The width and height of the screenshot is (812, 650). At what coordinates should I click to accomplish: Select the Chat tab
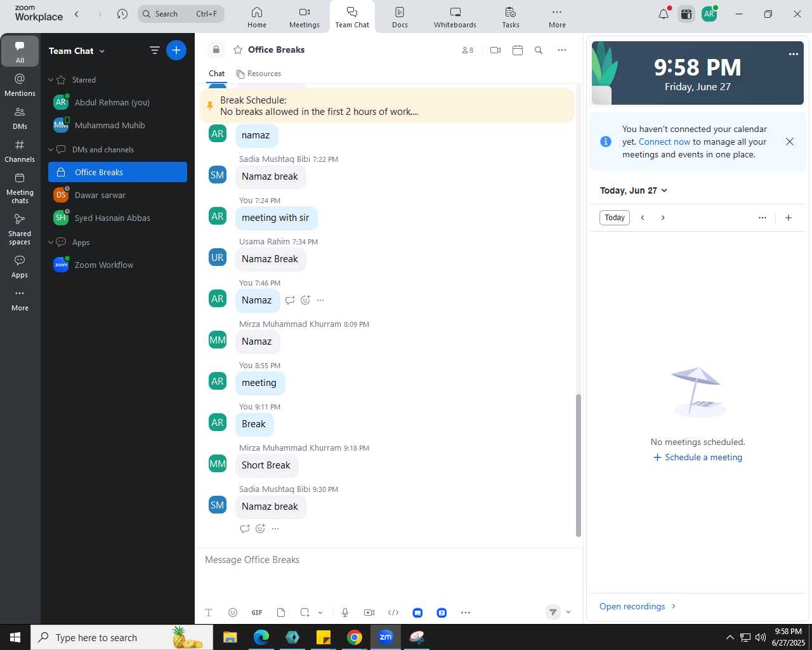(x=217, y=74)
